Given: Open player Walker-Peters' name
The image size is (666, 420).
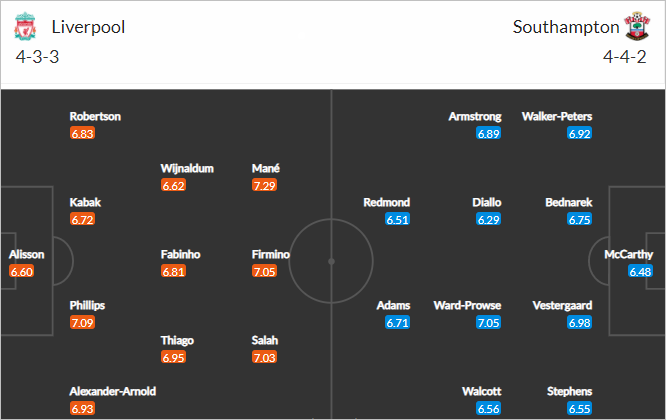Looking at the screenshot, I should pos(557,116).
